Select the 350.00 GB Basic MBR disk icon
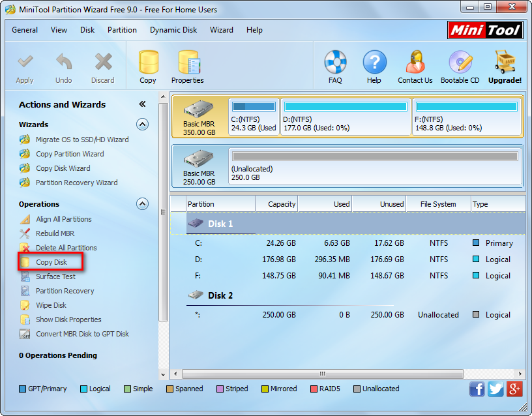Image resolution: width=532 pixels, height=416 pixels. tap(198, 109)
